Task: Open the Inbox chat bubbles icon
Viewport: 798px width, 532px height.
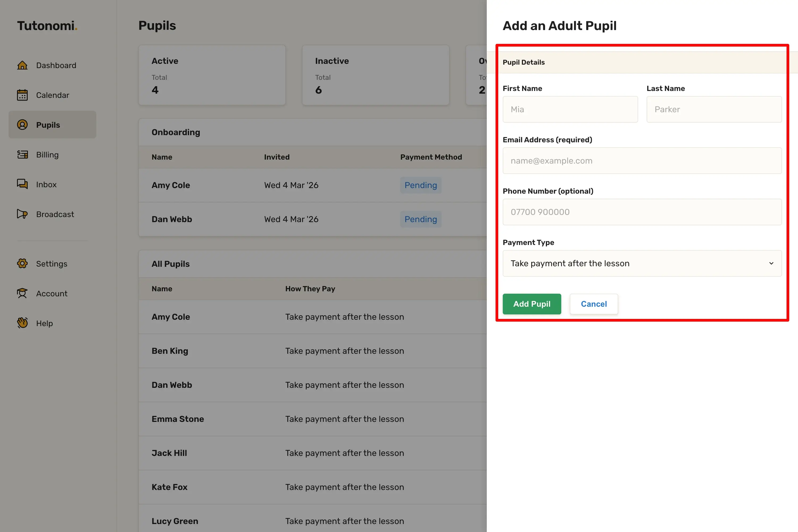Action: pyautogui.click(x=22, y=184)
